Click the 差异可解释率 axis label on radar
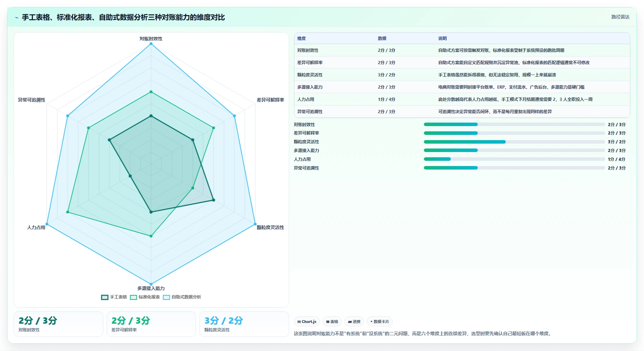The width and height of the screenshot is (644, 351). 270,100
